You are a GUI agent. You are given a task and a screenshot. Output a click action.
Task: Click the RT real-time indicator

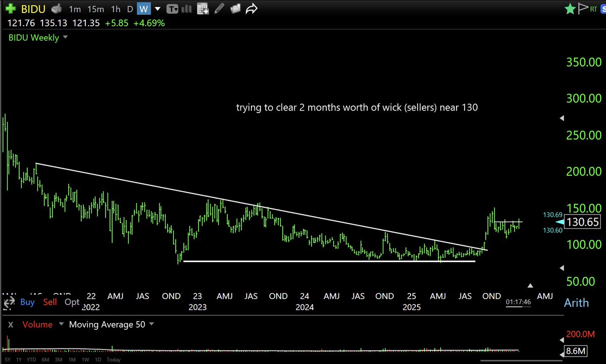(x=593, y=9)
